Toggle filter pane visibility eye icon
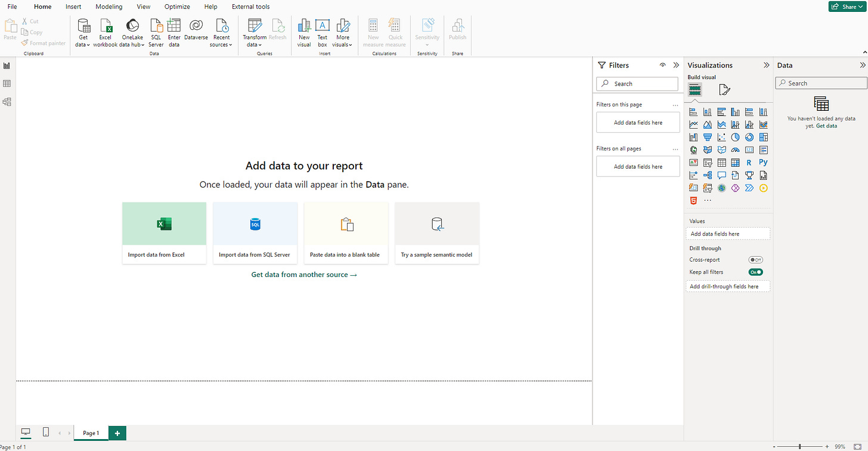 tap(662, 65)
